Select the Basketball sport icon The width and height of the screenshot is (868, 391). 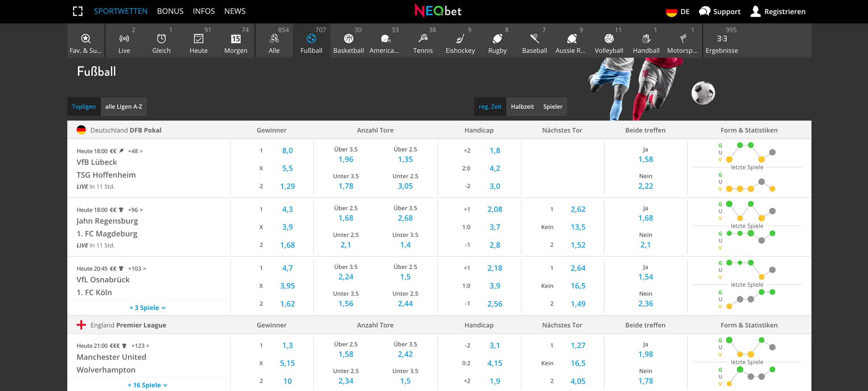(349, 38)
